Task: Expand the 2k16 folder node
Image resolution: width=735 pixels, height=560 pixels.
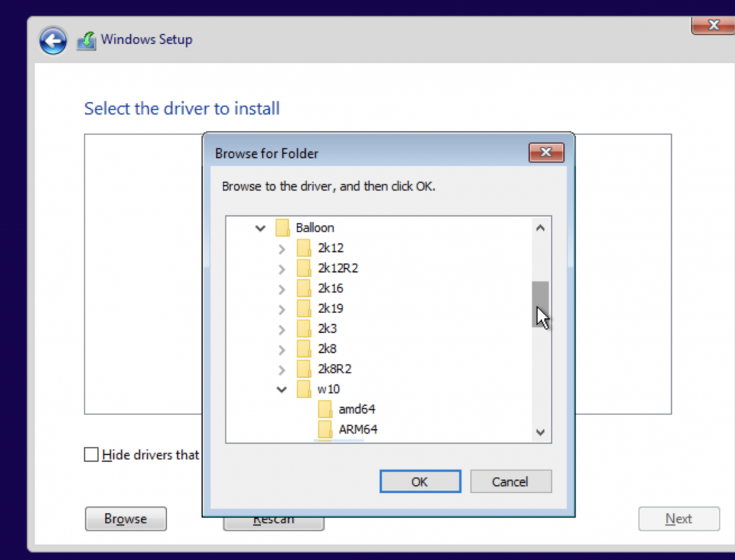Action: (282, 289)
